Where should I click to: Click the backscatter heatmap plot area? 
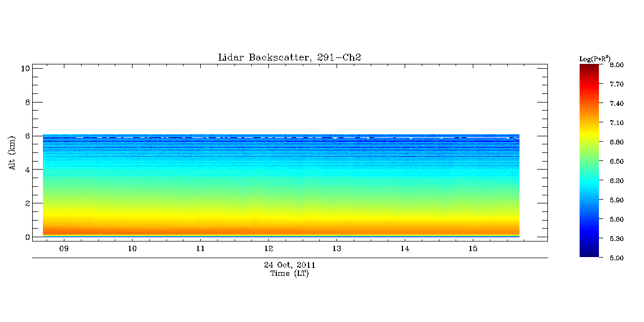(281, 186)
